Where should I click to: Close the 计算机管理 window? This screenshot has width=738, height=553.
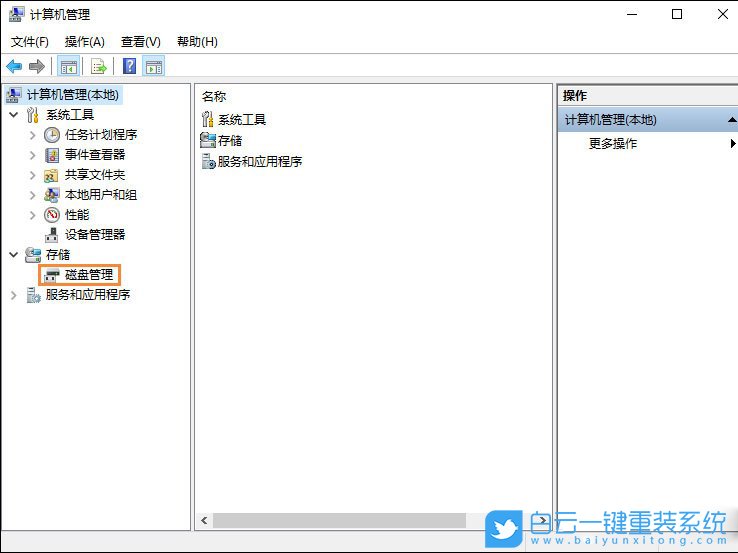click(723, 14)
